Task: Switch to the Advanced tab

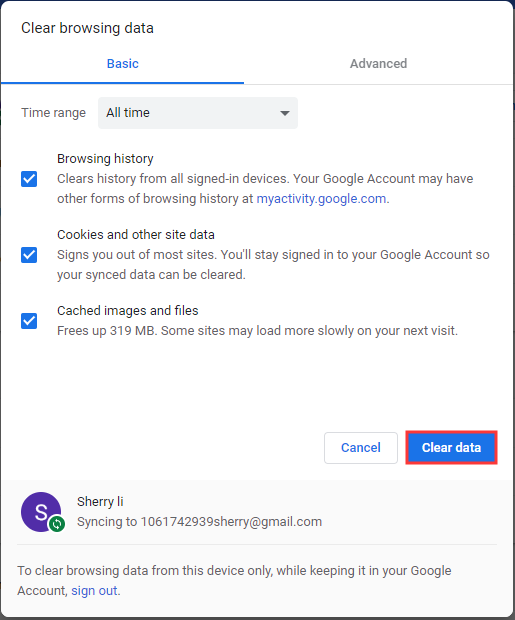Action: pos(378,64)
